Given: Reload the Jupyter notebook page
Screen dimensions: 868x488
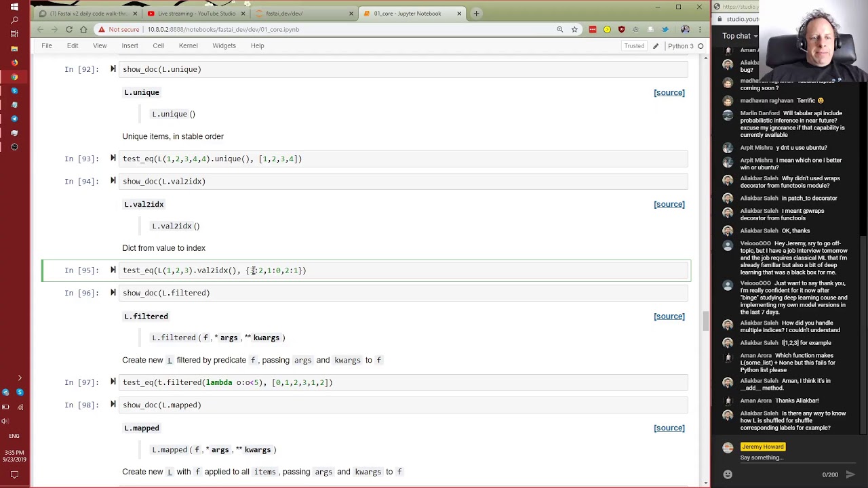Looking at the screenshot, I should [x=69, y=30].
